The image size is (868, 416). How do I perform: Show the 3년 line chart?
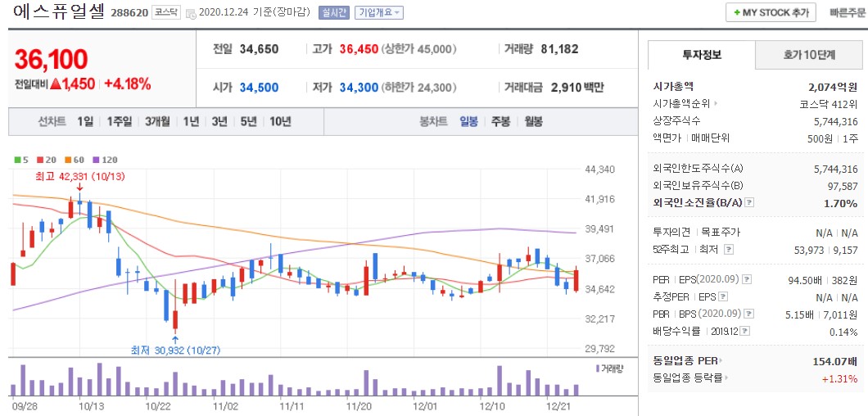pos(219,122)
